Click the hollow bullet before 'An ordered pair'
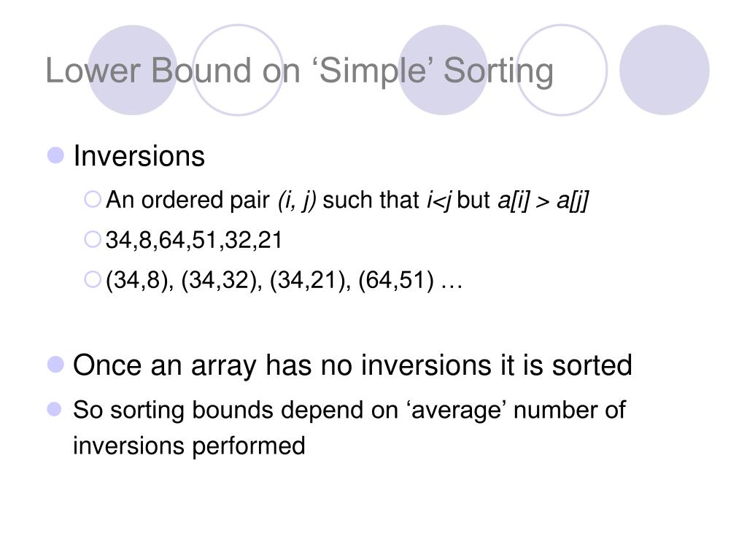This screenshot has width=747, height=560. coord(93,199)
